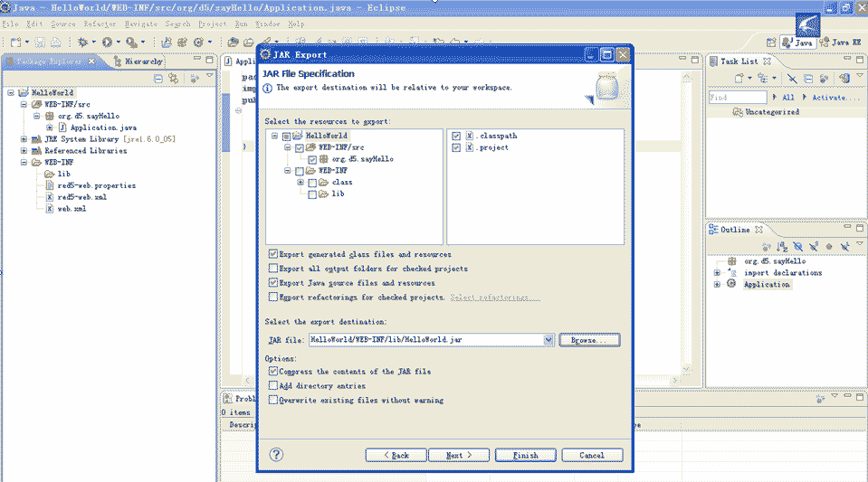Image resolution: width=868 pixels, height=482 pixels.
Task: Enable Overwrite existing files without warning
Action: [x=273, y=400]
